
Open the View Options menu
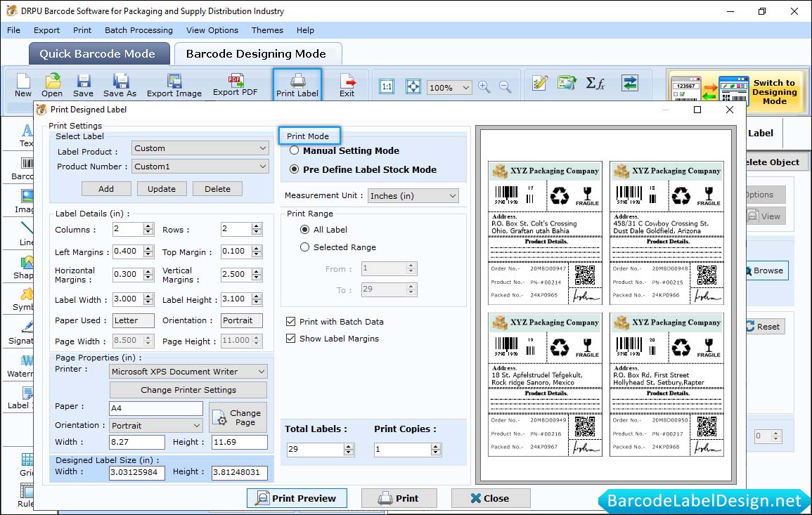coord(212,30)
